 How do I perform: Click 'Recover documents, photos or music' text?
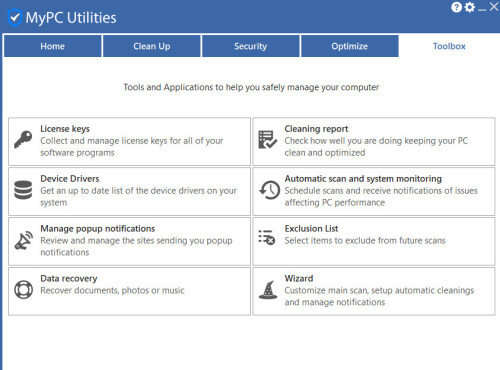112,290
